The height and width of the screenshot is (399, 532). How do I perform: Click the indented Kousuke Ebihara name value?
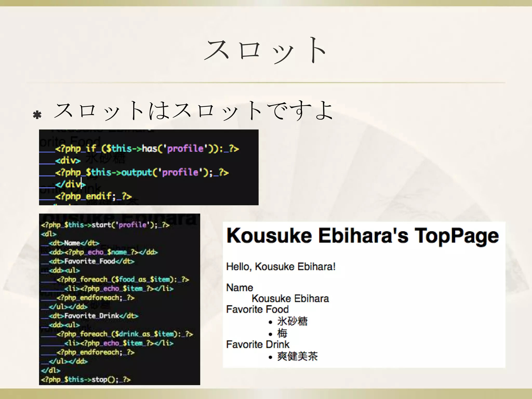290,299
